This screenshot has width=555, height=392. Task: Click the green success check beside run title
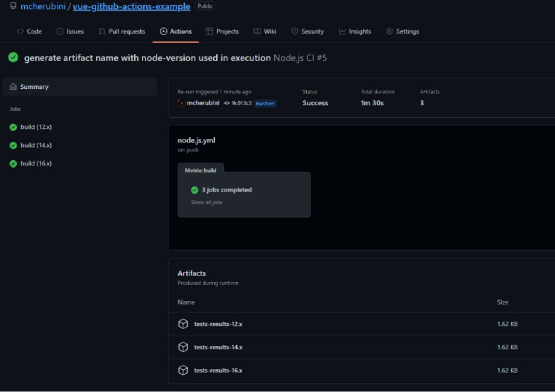[x=14, y=58]
